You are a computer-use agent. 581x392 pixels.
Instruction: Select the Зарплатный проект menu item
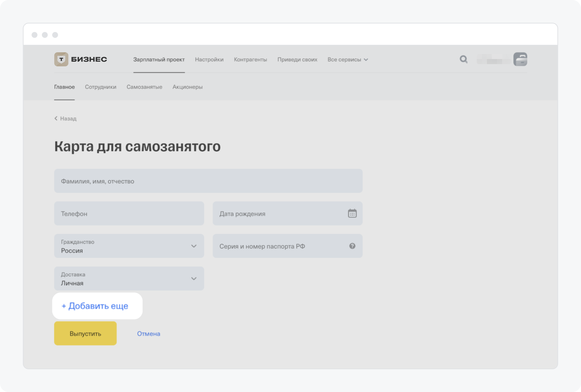159,59
